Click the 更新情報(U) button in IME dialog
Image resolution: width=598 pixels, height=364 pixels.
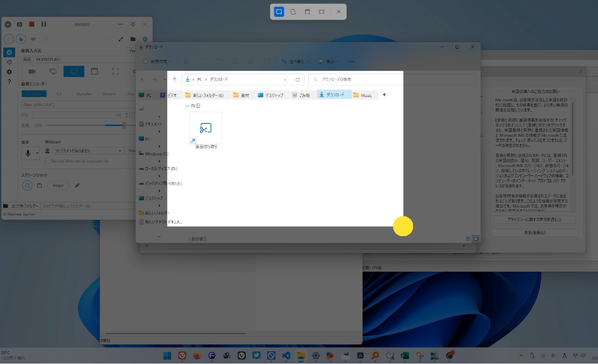[535, 233]
